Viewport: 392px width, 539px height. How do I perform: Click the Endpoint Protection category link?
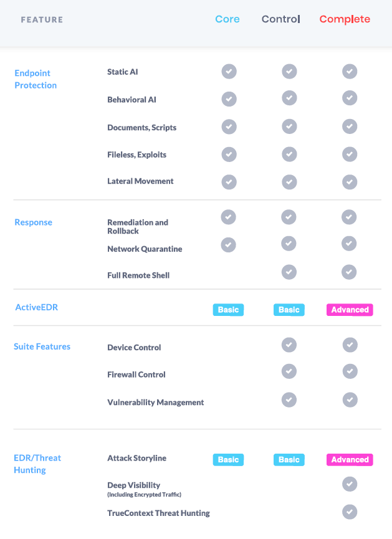(x=36, y=79)
